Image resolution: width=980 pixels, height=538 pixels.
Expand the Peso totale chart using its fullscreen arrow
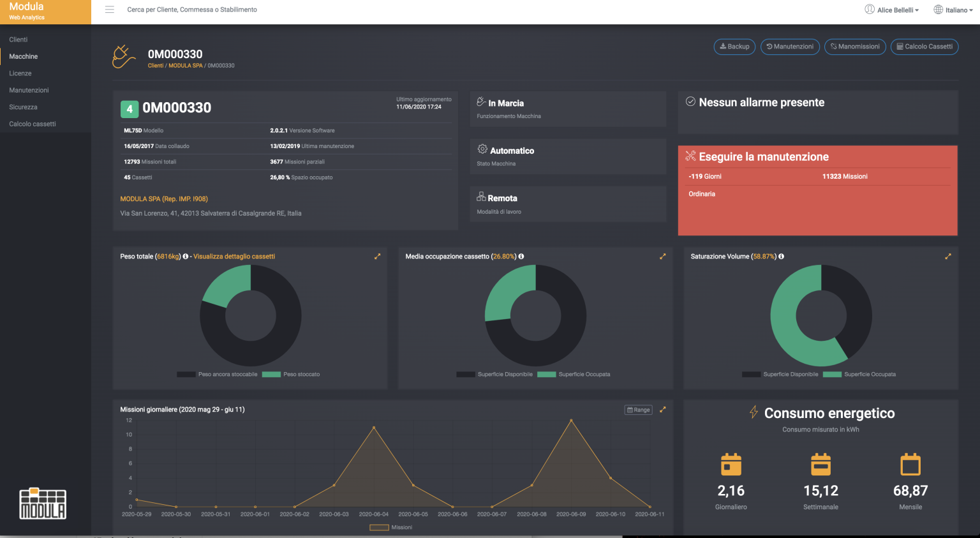(377, 256)
